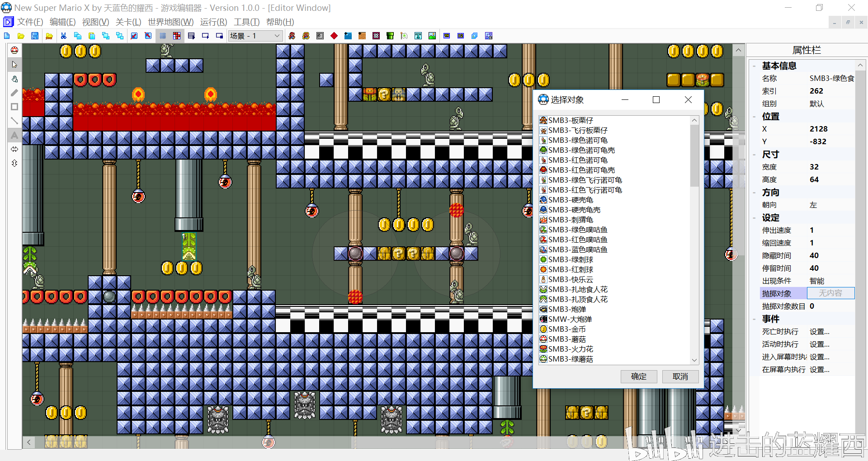This screenshot has width=868, height=461.
Task: Click the brown ground tile toolbar icon
Action: click(x=362, y=36)
